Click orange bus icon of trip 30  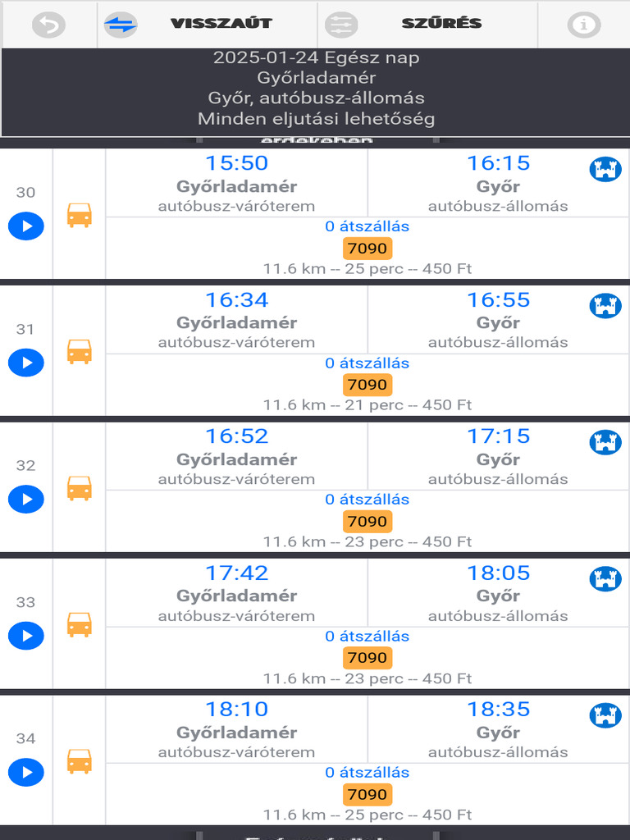(x=80, y=215)
